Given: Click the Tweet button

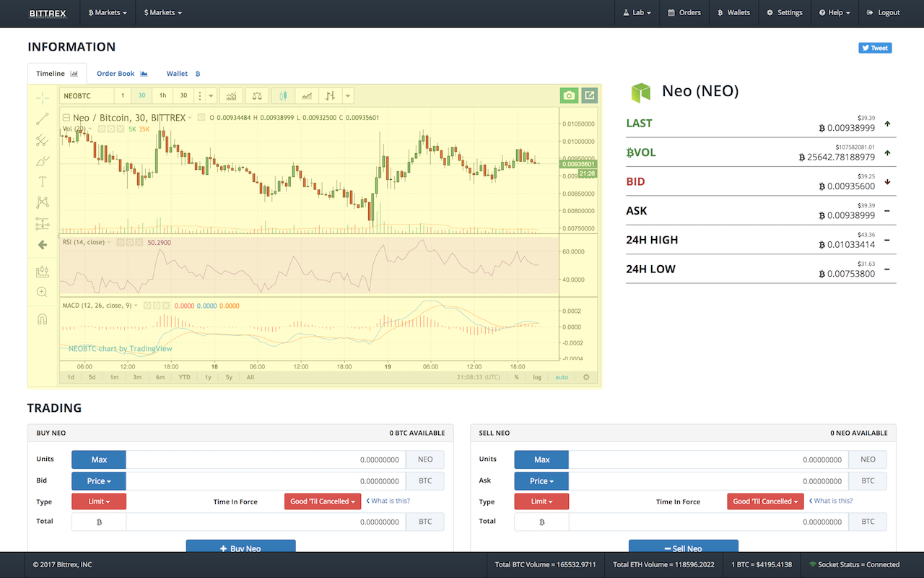Looking at the screenshot, I should click(x=875, y=48).
